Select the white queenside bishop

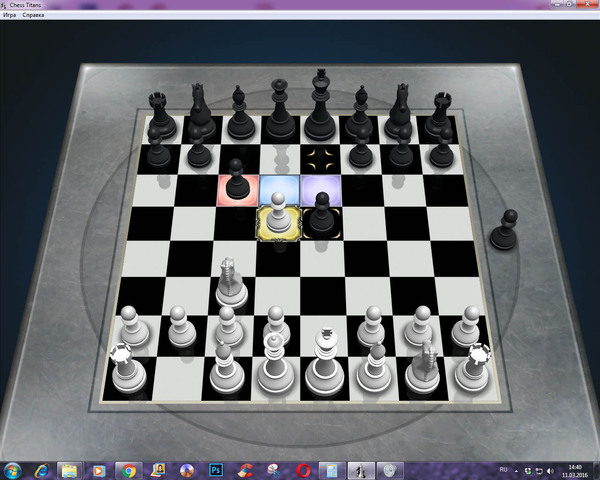(x=227, y=367)
